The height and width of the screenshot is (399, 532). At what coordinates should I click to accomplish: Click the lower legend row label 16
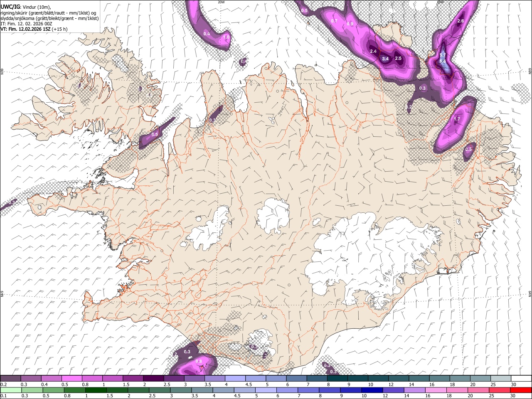[x=428, y=396]
